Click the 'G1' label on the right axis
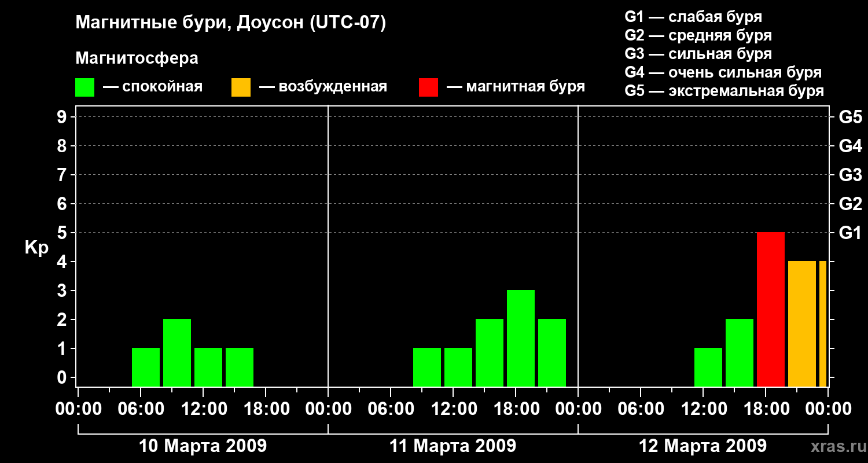 tap(851, 233)
